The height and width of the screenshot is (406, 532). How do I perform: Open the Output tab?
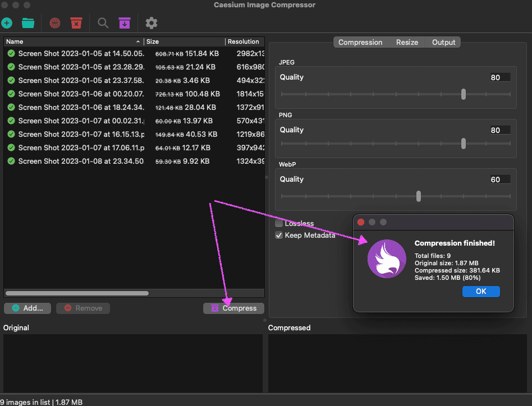(x=443, y=42)
